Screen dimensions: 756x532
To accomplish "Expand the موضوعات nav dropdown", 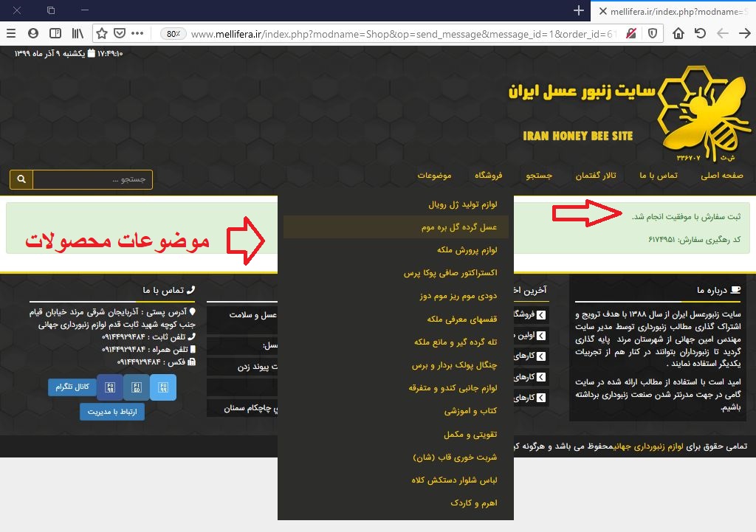I will [434, 176].
